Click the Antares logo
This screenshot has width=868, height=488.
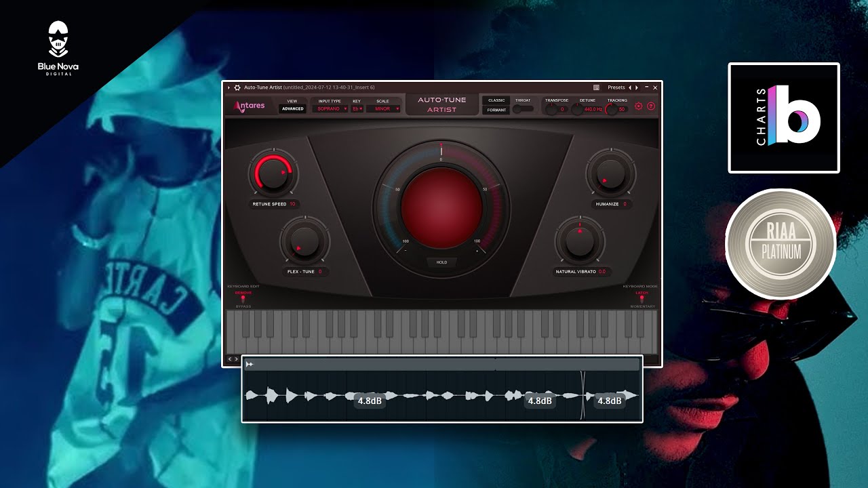pyautogui.click(x=250, y=106)
